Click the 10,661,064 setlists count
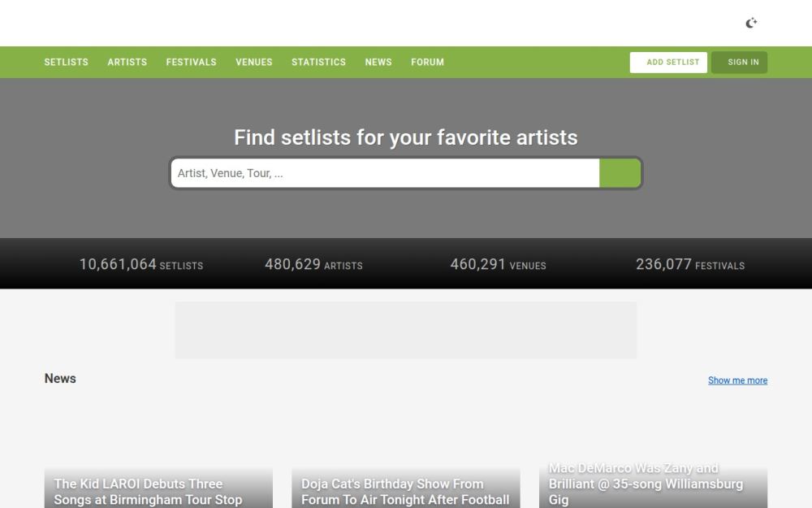 [140, 264]
